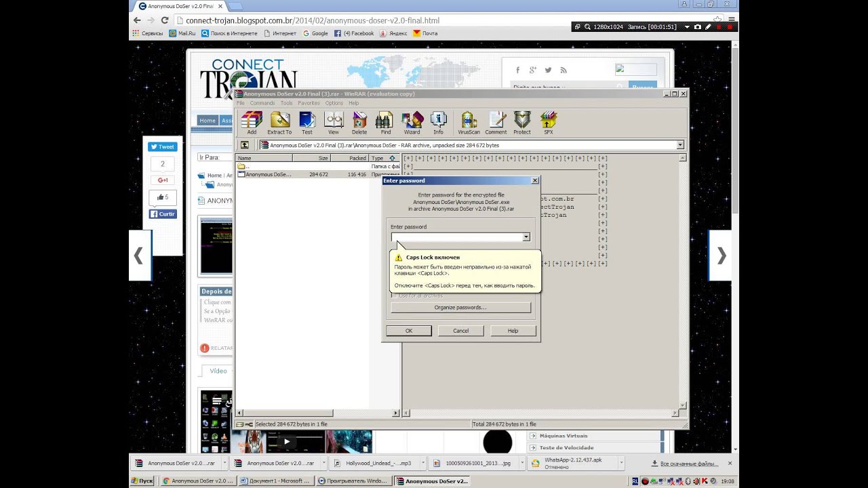Sort the file list by Name column
Viewport: 868px width, 488px height.
264,158
